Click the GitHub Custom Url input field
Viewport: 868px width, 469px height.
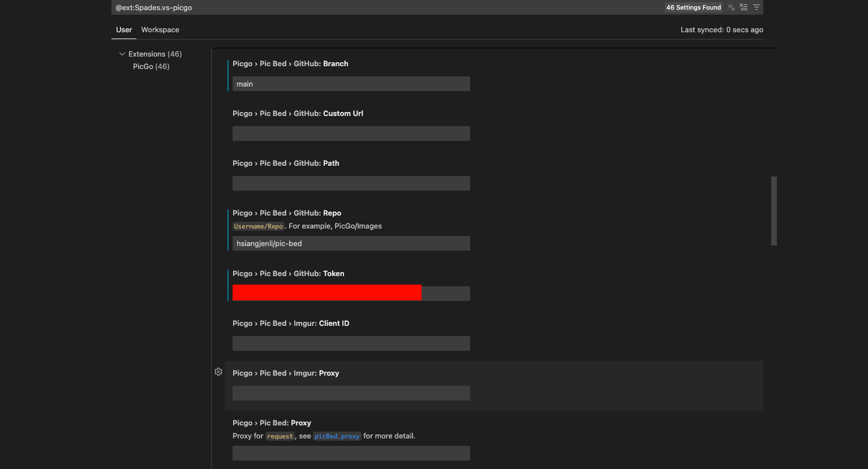coord(351,134)
